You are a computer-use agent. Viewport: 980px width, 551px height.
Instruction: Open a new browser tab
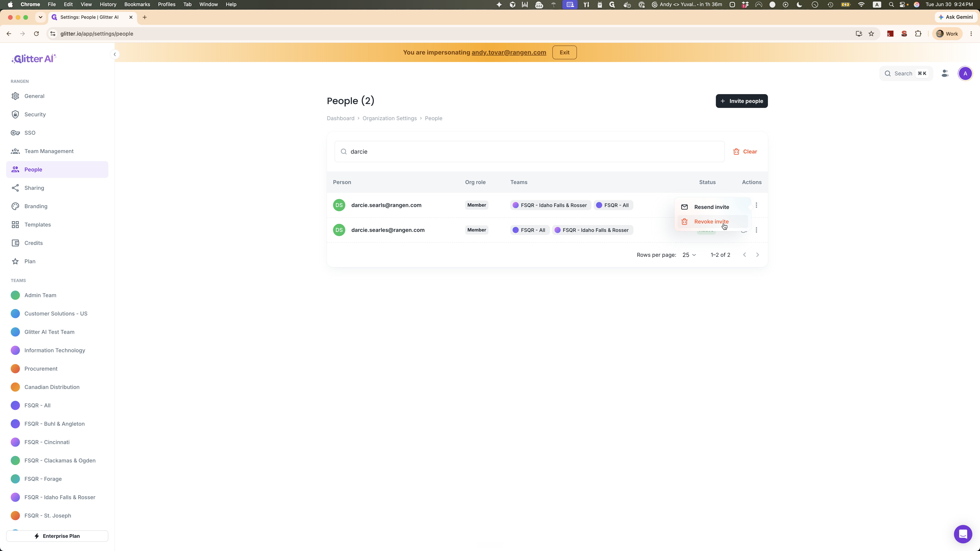point(145,17)
